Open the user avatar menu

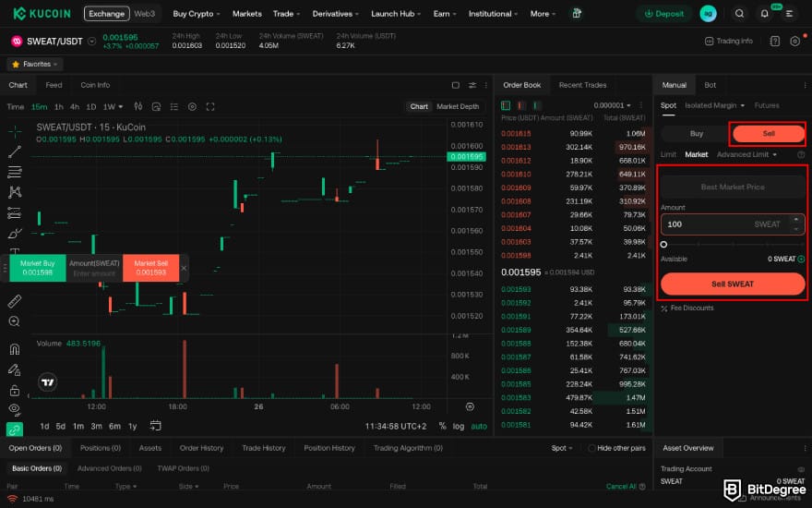coord(708,14)
